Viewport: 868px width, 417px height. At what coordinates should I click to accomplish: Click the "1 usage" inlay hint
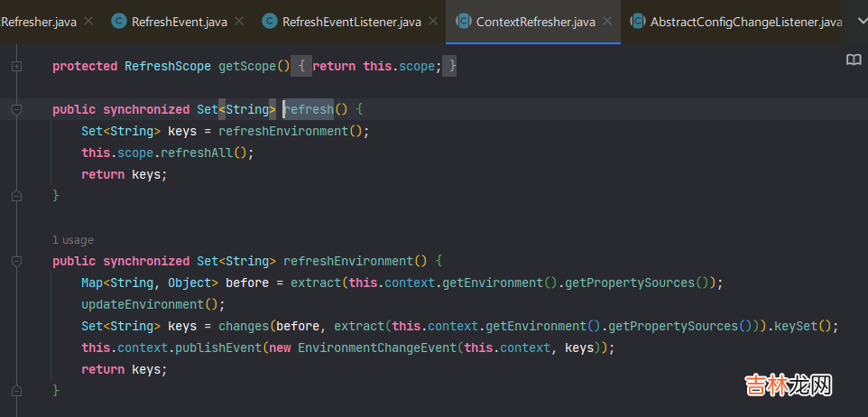pos(72,240)
